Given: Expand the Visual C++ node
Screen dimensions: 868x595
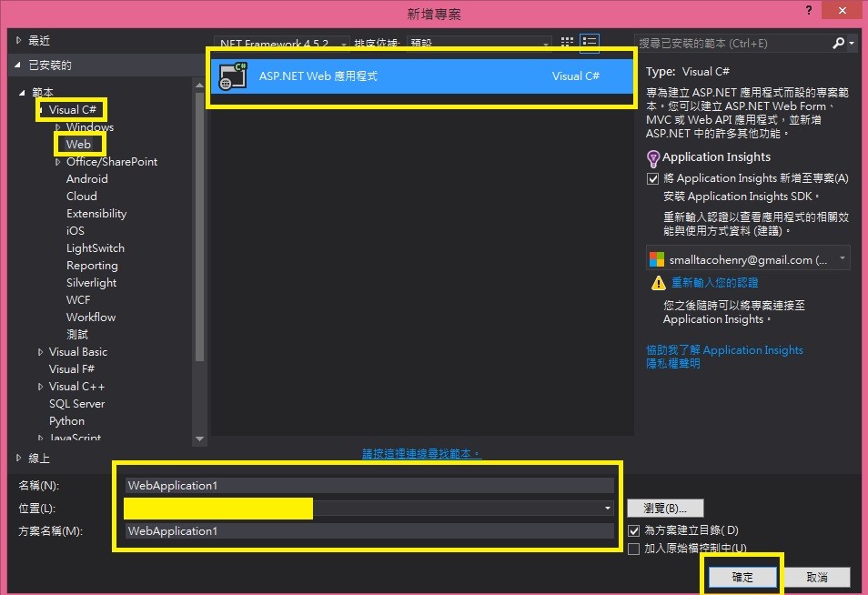Looking at the screenshot, I should (40, 387).
